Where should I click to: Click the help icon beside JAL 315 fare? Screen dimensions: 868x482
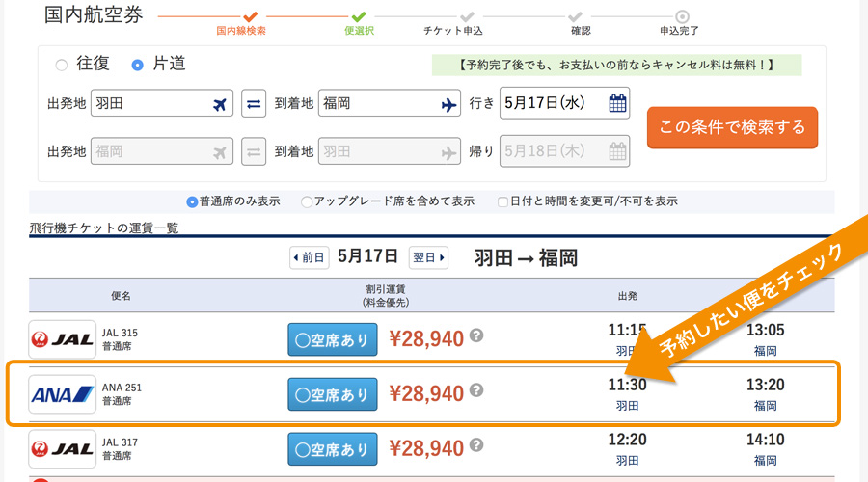[476, 336]
